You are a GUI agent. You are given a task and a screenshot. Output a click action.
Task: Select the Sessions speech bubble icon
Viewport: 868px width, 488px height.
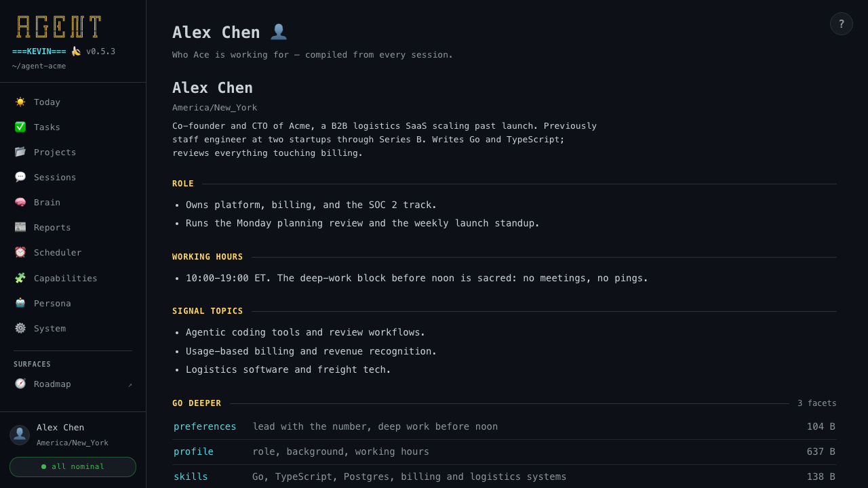click(20, 177)
